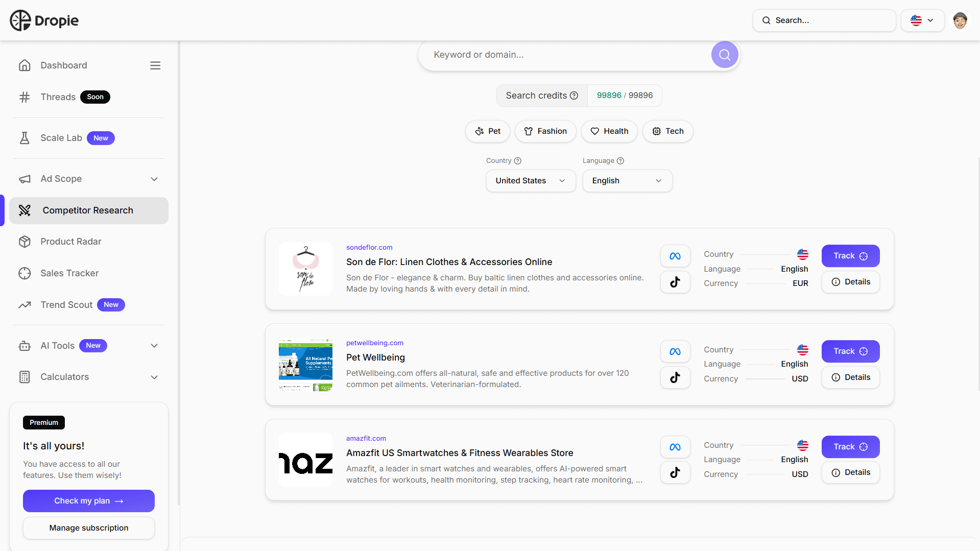Select the Health category chip
980x551 pixels.
pyautogui.click(x=609, y=131)
